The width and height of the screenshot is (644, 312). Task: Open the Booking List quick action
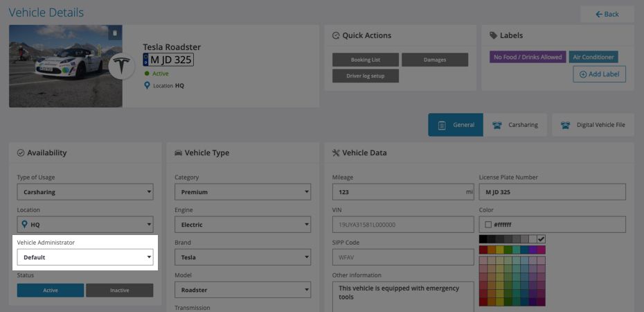[x=366, y=60]
